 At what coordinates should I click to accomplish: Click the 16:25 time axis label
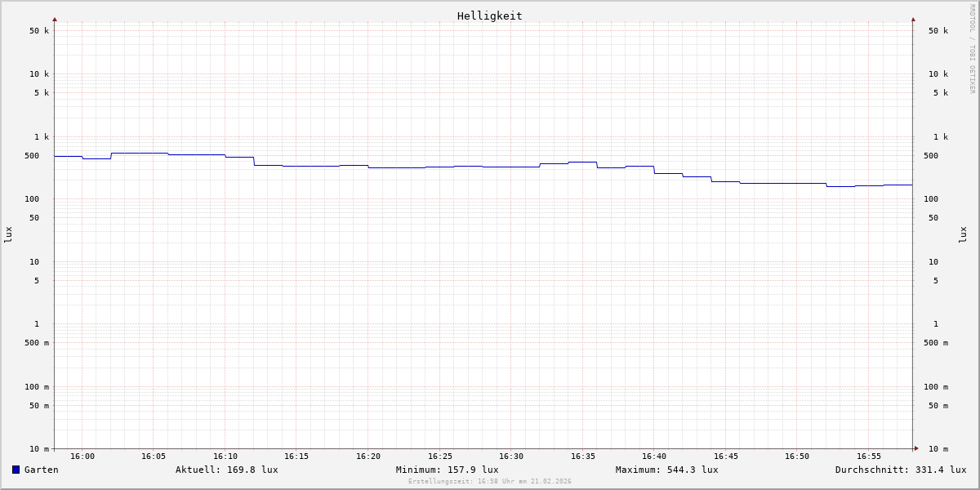440,457
